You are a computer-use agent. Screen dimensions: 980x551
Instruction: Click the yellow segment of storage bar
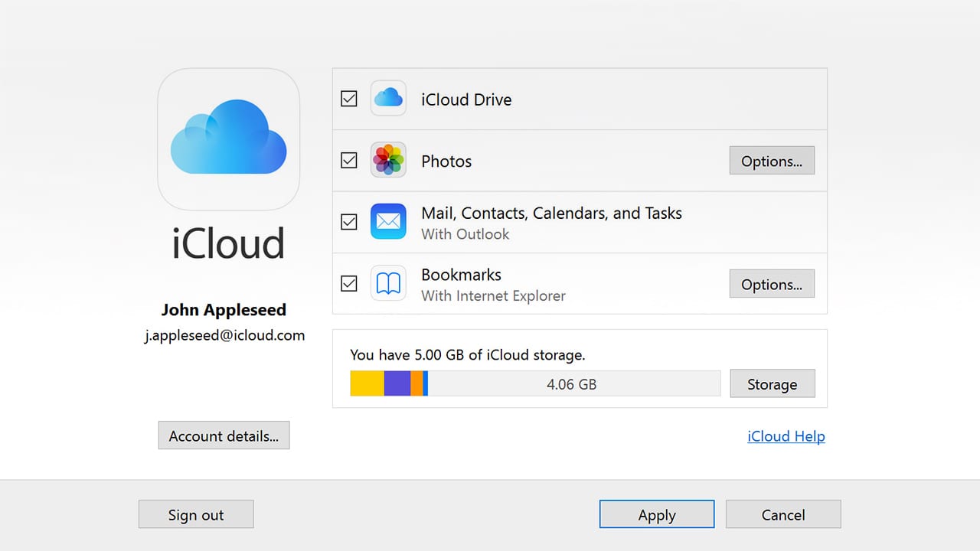pos(367,383)
